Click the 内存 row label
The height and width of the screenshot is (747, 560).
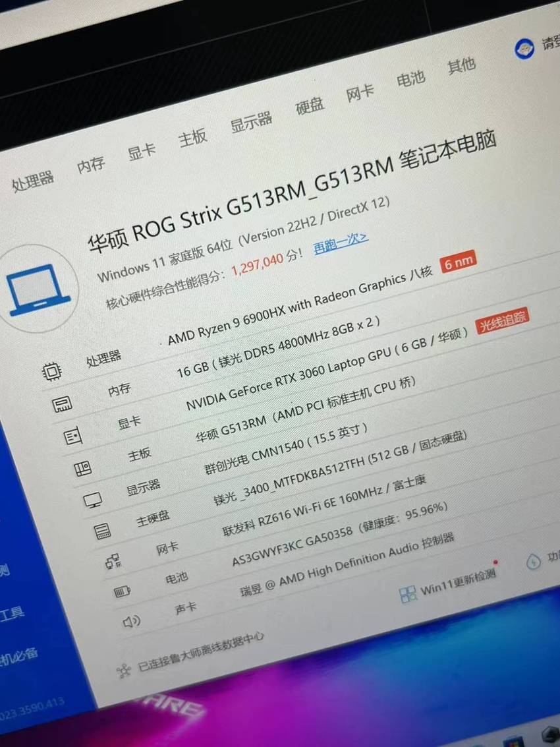(x=119, y=390)
